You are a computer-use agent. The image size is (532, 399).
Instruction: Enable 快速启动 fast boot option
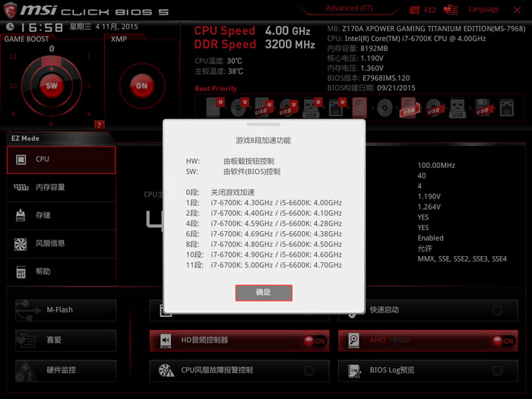click(497, 310)
